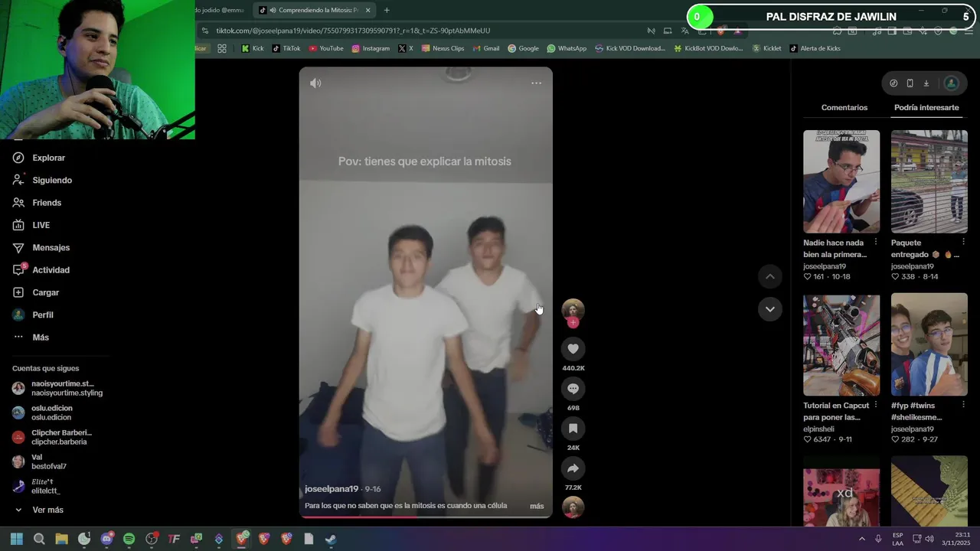Image resolution: width=980 pixels, height=551 pixels.
Task: Expand the caption by clicking 'más'
Action: tap(537, 506)
